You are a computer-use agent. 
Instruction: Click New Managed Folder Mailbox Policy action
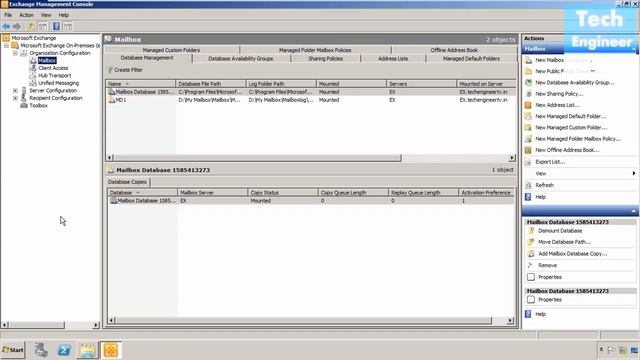[x=578, y=139]
